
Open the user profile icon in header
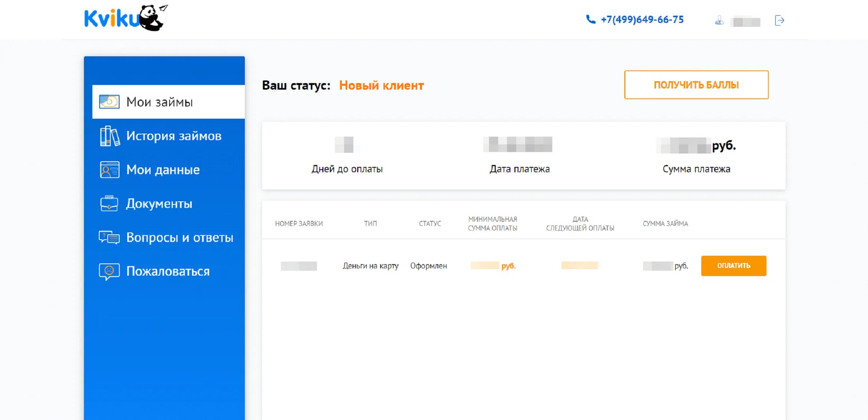point(719,20)
